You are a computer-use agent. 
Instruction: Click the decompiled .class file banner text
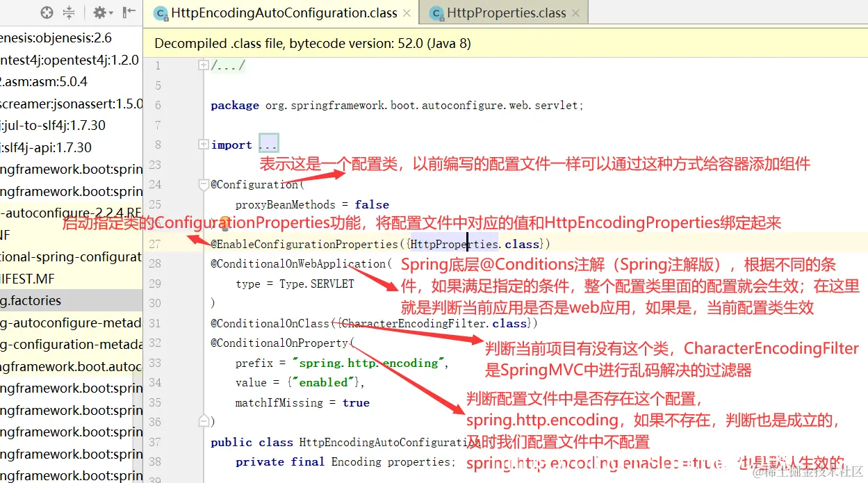point(313,43)
